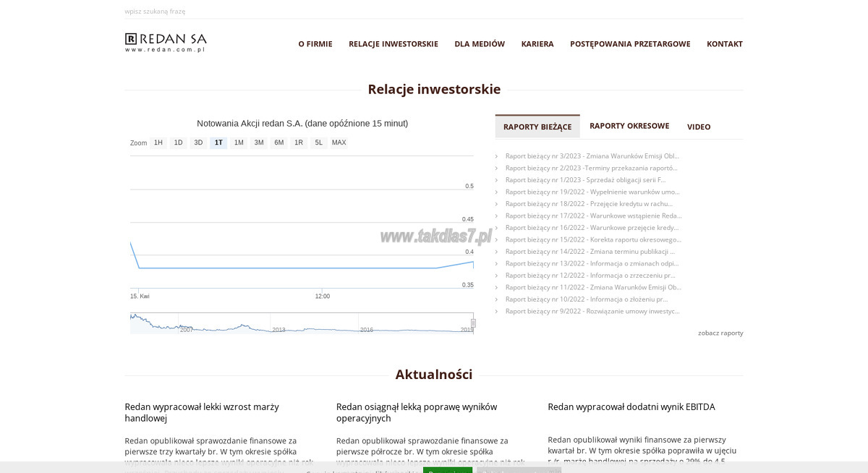The image size is (868, 473).
Task: Open Raport bieżący nr 19/2022
Action: [592, 192]
